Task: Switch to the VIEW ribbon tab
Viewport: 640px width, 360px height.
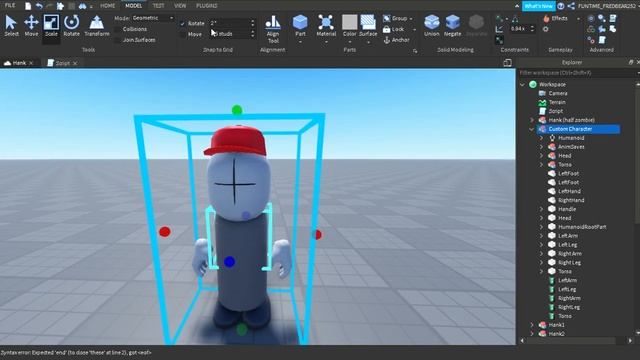Action: point(180,6)
